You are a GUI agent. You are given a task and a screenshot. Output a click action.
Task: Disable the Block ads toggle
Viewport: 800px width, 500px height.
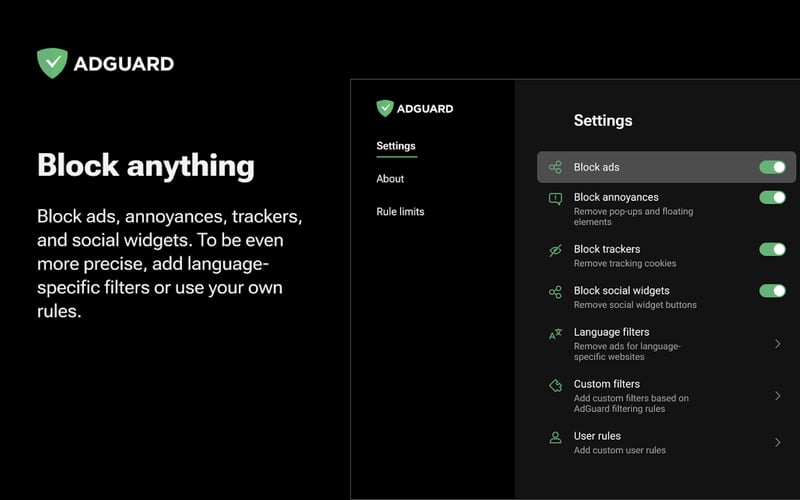coord(772,167)
